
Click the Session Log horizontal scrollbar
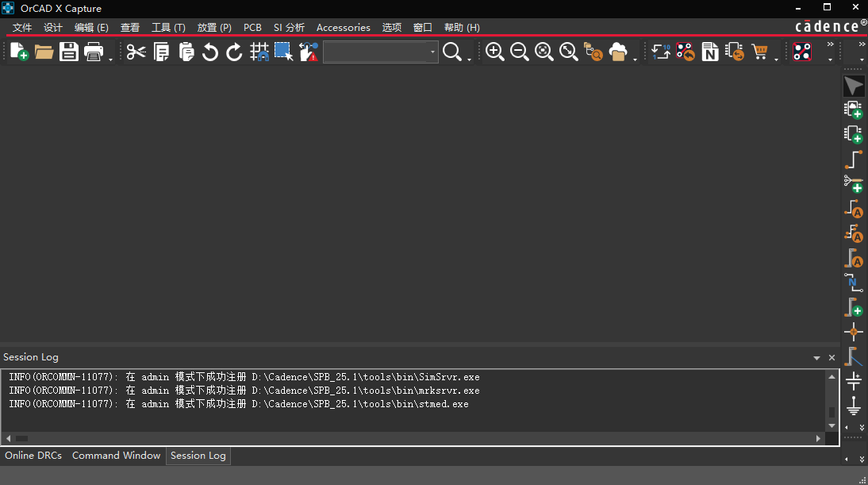tap(413, 438)
